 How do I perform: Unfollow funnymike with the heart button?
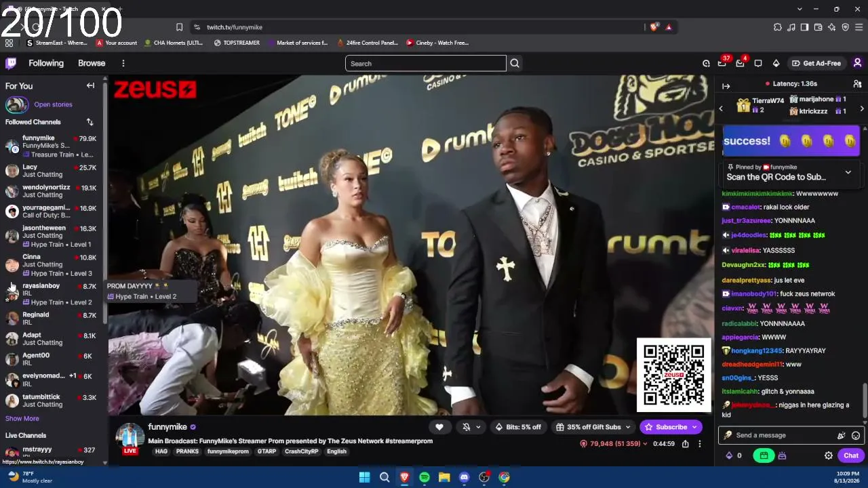point(439,427)
